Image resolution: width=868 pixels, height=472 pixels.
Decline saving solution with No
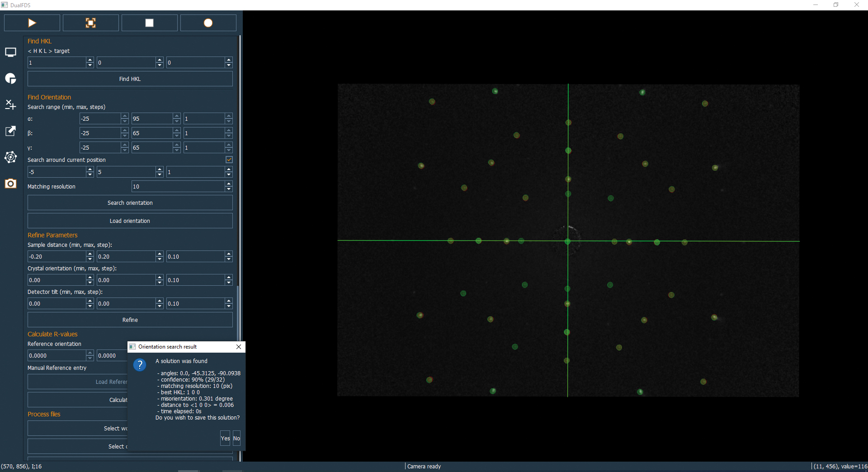pyautogui.click(x=236, y=439)
